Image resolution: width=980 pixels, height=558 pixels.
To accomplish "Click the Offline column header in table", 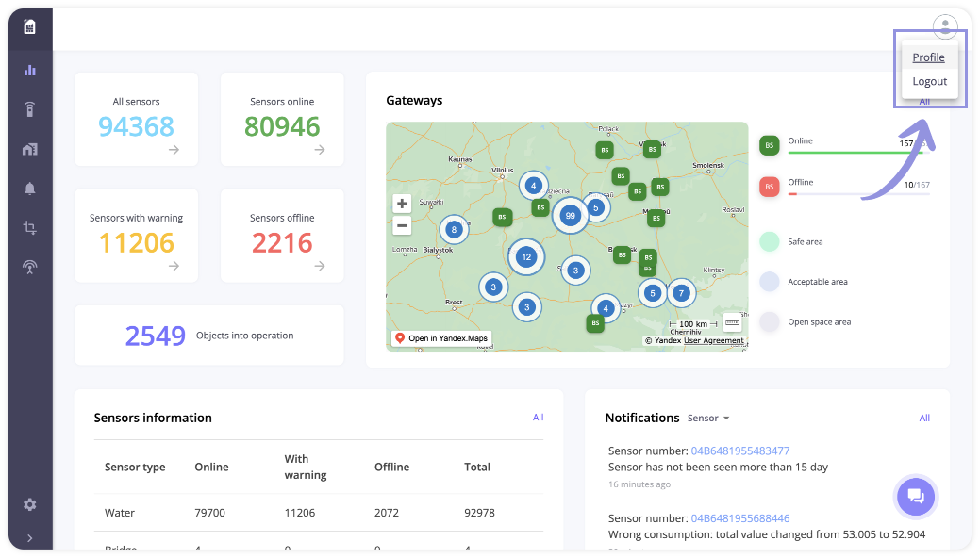I will coord(391,467).
